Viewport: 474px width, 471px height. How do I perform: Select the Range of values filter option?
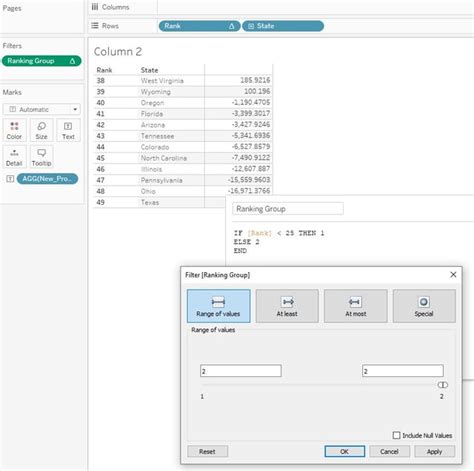tap(218, 306)
